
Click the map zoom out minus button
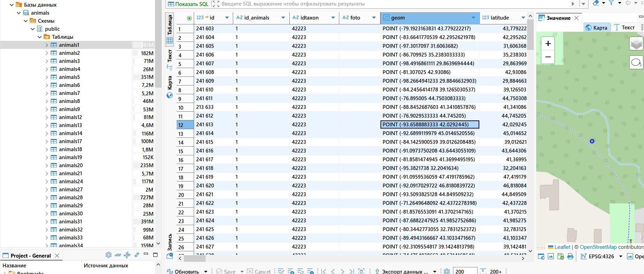pyautogui.click(x=548, y=57)
